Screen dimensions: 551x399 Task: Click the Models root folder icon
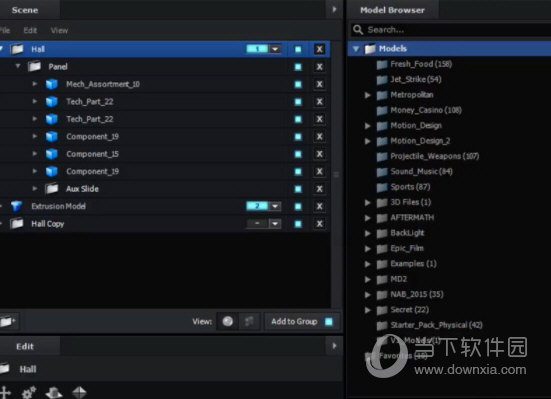370,49
